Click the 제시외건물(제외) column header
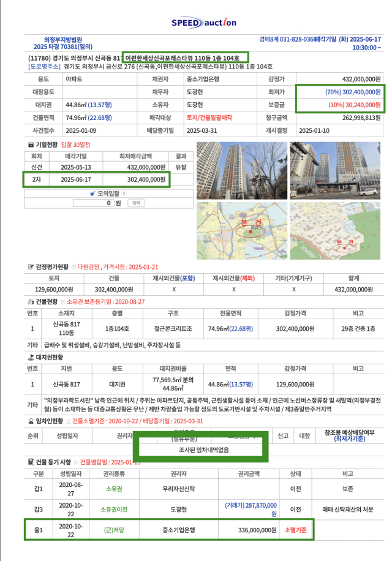Image resolution: width=392 pixels, height=561 pixels. point(234,278)
